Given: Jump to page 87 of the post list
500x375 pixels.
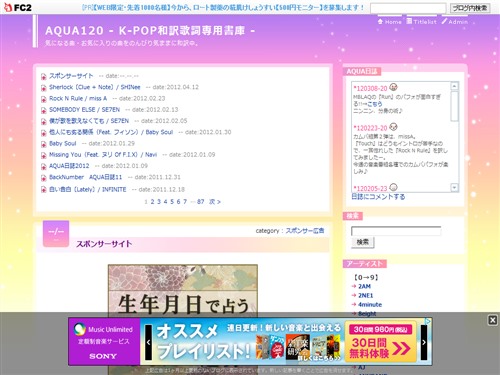Looking at the screenshot, I should point(200,202).
